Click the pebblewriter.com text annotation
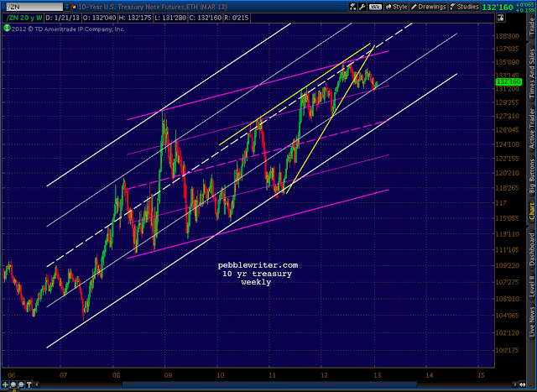537x392 pixels. tap(258, 265)
